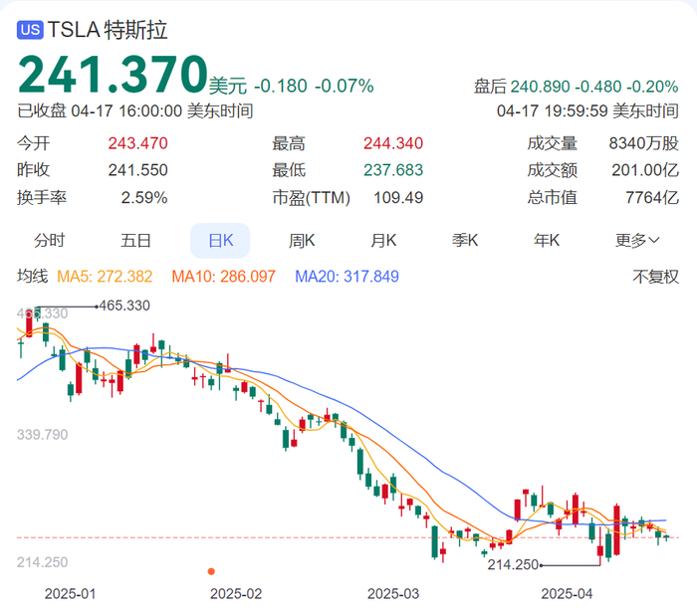Screen dimensions: 697x616
Task: Switch to the 五日 chart tab
Action: pos(135,240)
